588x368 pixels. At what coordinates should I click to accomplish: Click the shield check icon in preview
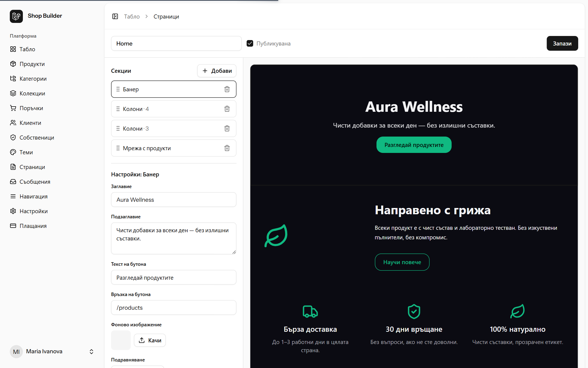point(414,311)
